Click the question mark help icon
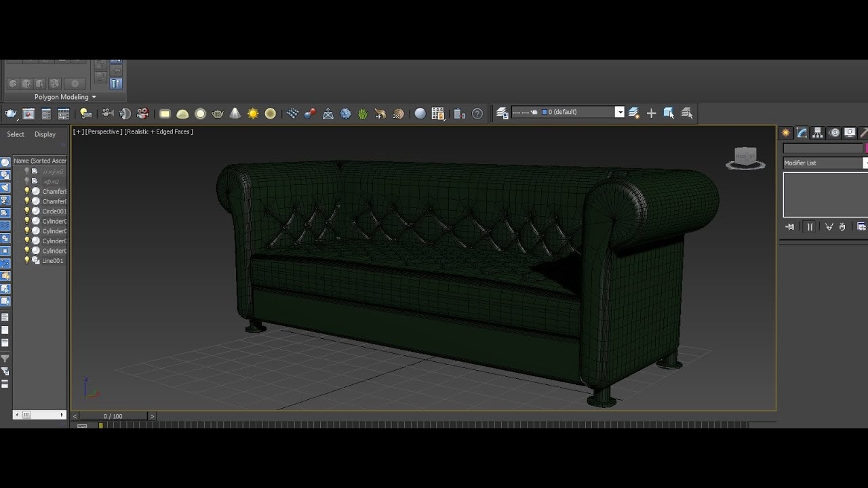Screen dimensions: 868x488 click(x=477, y=114)
